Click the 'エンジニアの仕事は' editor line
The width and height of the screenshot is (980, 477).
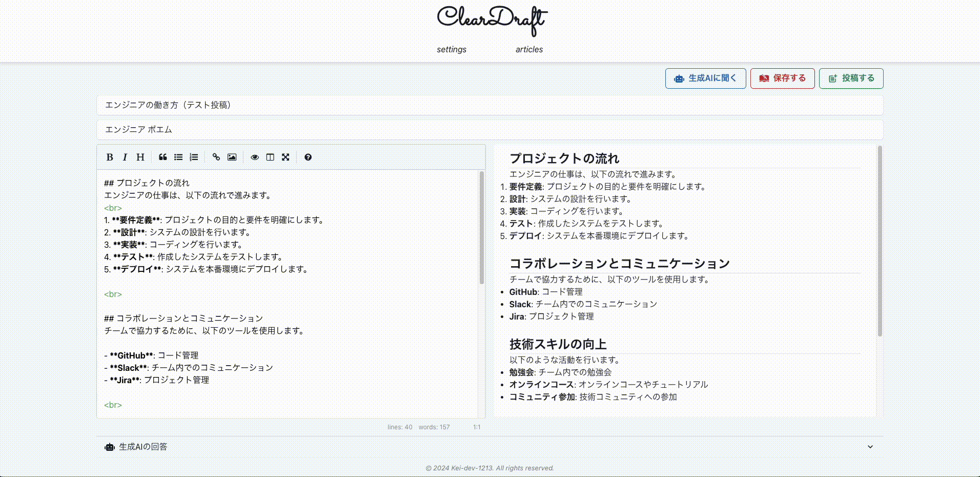coord(189,195)
